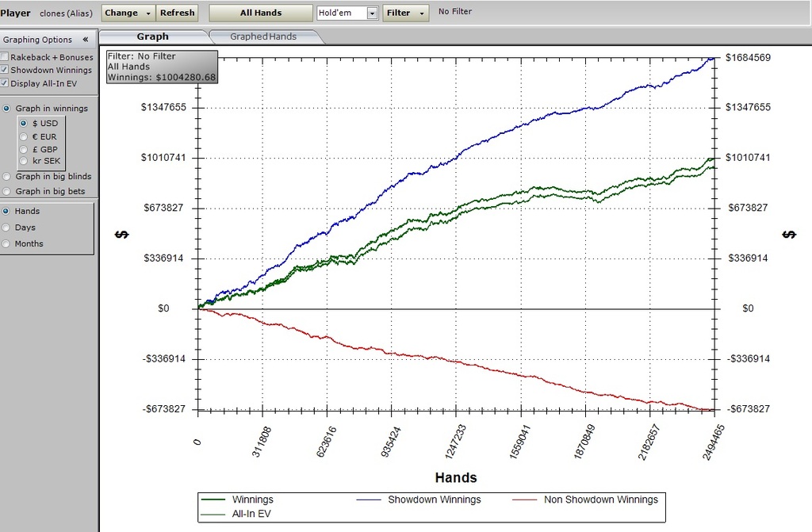Viewport: 812px width, 532px height.
Task: Group graph by Days
Action: pos(7,228)
